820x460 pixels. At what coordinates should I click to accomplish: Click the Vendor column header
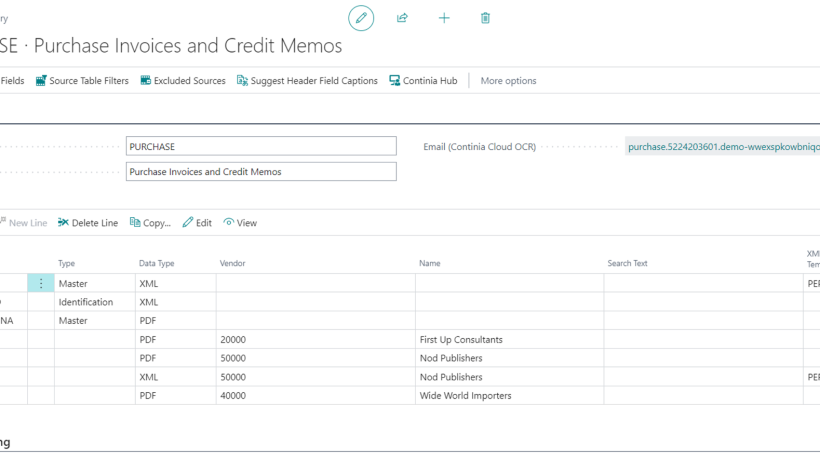232,263
